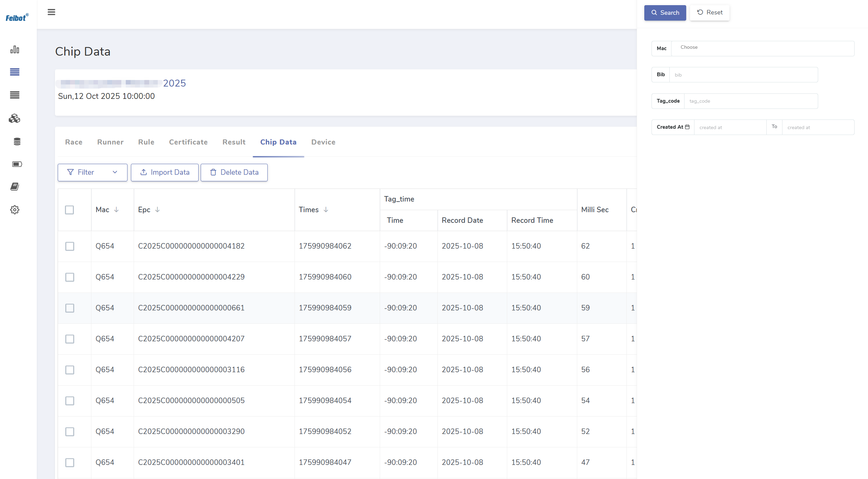The height and width of the screenshot is (479, 868).
Task: Switch to the Runner tab
Action: pyautogui.click(x=110, y=142)
